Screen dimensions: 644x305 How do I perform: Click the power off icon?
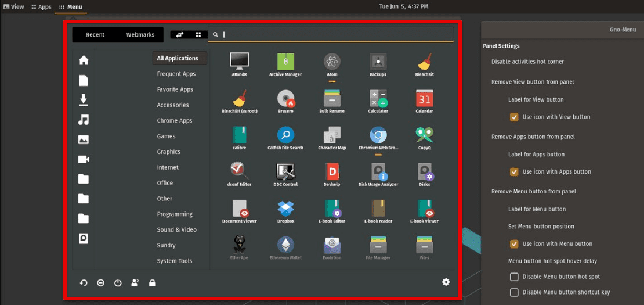[x=118, y=283]
